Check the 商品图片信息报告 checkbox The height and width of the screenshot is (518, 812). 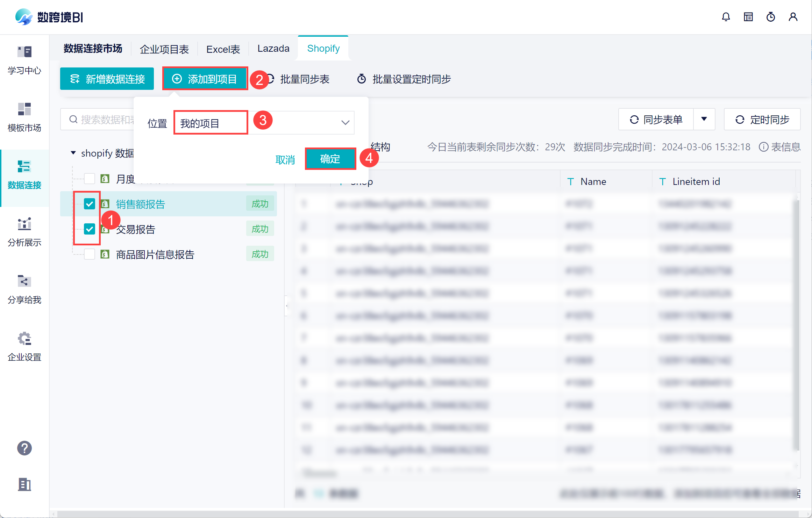pyautogui.click(x=90, y=254)
